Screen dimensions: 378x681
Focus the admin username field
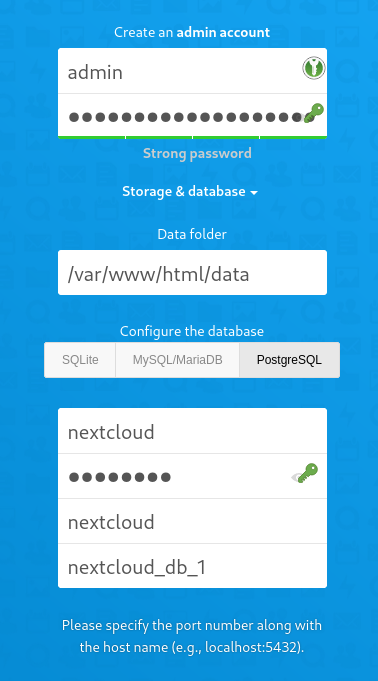click(192, 71)
